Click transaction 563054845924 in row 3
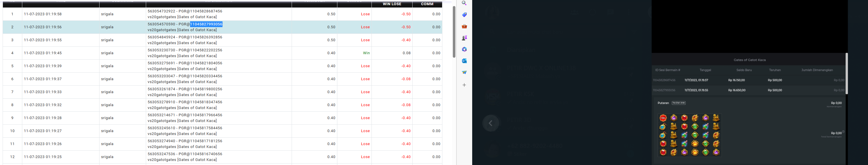868x165 pixels. pos(161,37)
